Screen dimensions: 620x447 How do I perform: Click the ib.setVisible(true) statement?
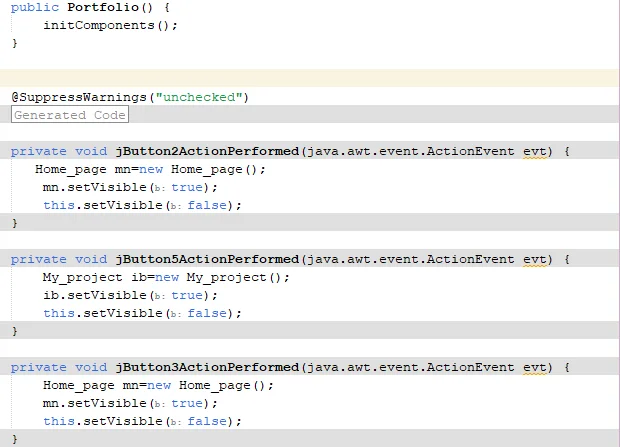point(130,295)
